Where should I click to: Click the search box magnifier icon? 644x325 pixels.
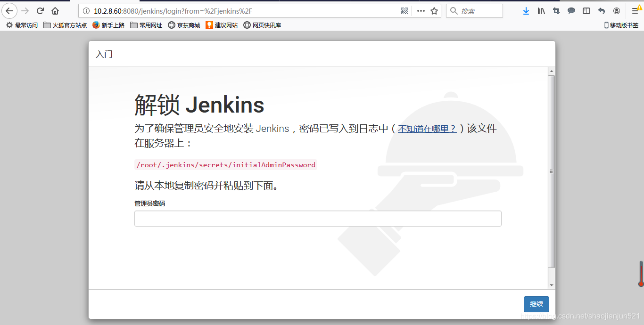(x=454, y=11)
